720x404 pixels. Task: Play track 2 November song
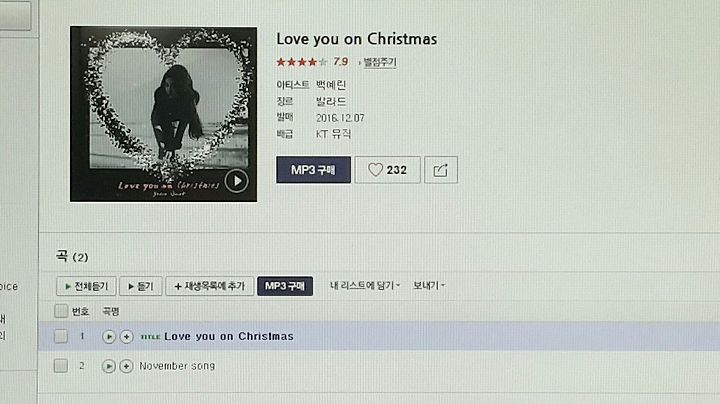click(108, 366)
